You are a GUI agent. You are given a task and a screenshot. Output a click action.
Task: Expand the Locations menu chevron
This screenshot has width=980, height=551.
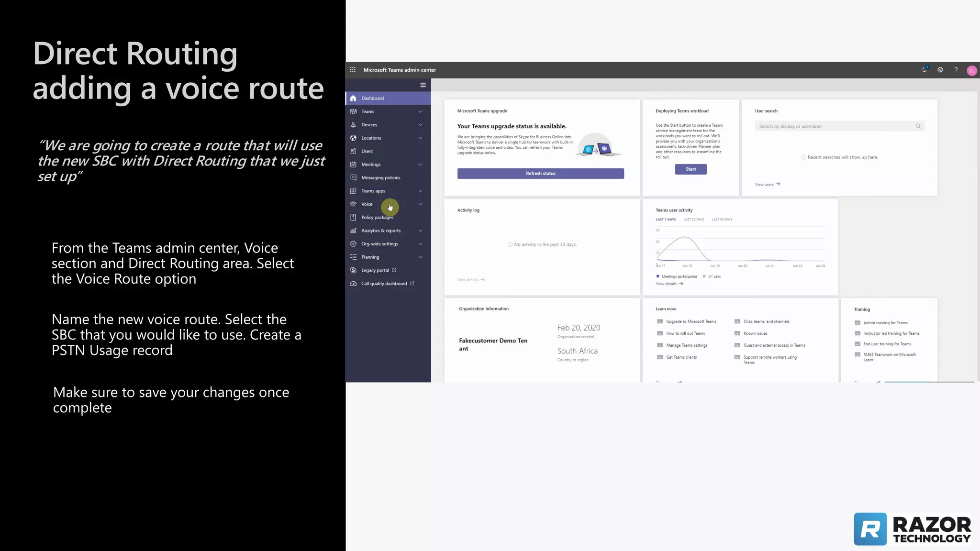pyautogui.click(x=421, y=138)
